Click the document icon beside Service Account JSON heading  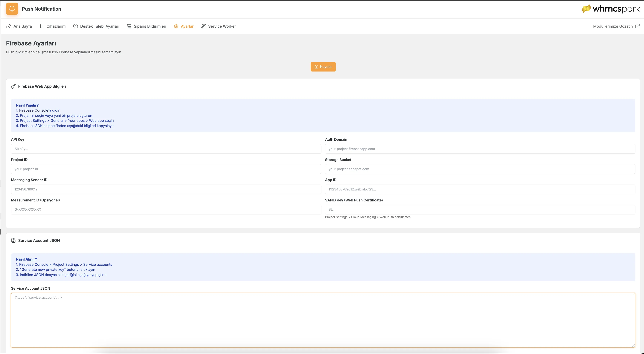13,240
